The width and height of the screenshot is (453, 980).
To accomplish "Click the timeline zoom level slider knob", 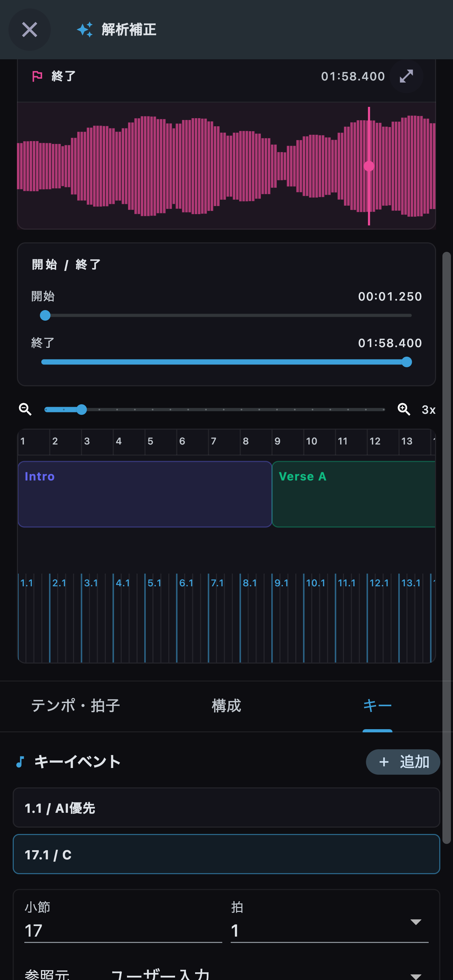I will pyautogui.click(x=81, y=409).
